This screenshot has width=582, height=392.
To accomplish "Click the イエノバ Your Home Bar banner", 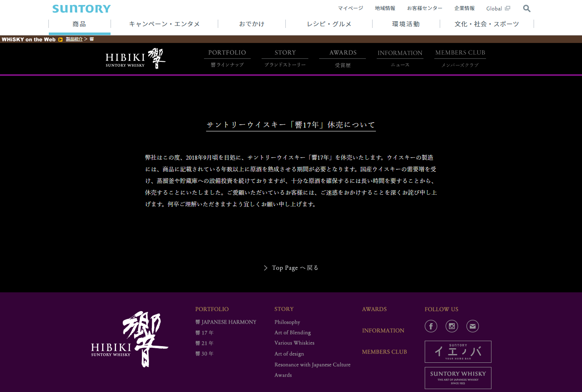I will click(458, 352).
